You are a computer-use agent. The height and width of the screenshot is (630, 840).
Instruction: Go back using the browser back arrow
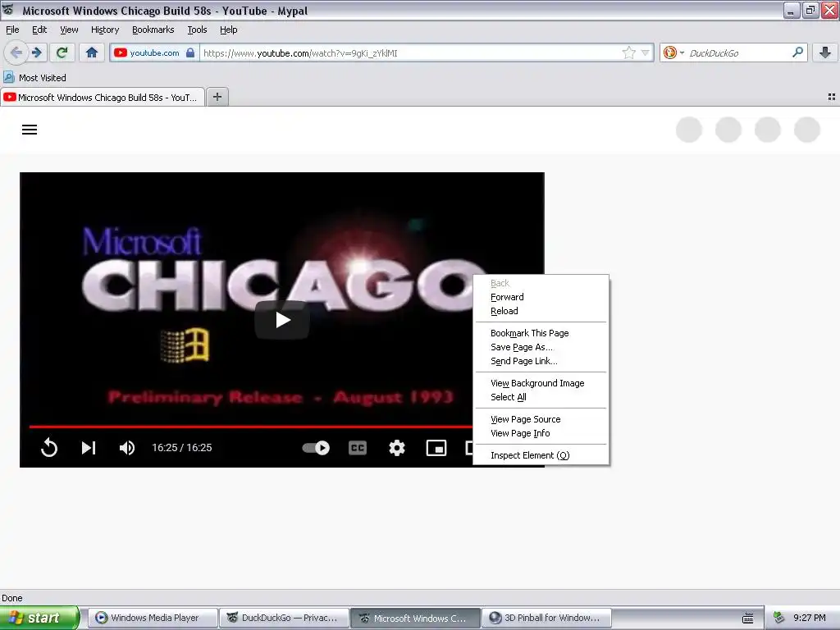coord(16,52)
